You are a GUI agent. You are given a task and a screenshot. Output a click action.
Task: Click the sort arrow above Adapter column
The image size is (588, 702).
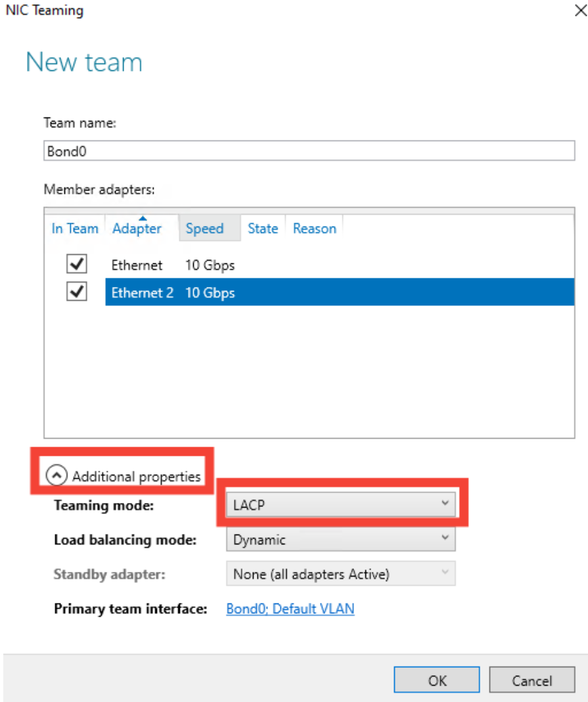pos(142,218)
